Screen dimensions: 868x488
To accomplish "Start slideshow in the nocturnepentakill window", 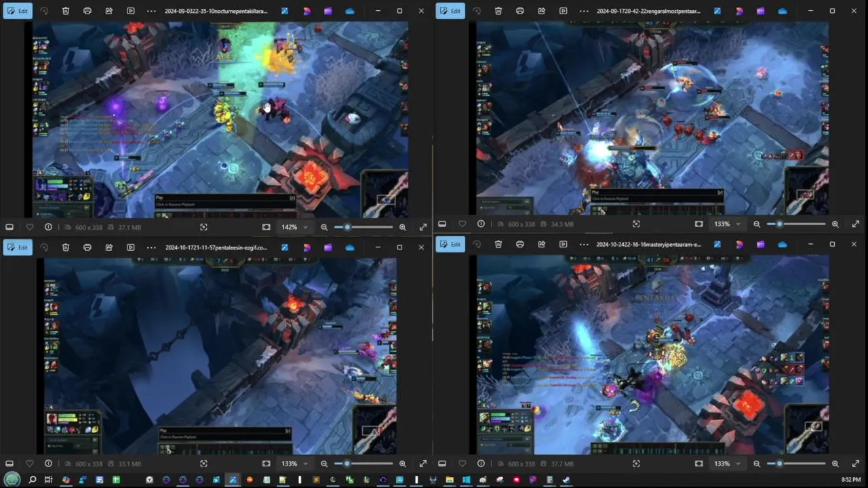I will [130, 11].
